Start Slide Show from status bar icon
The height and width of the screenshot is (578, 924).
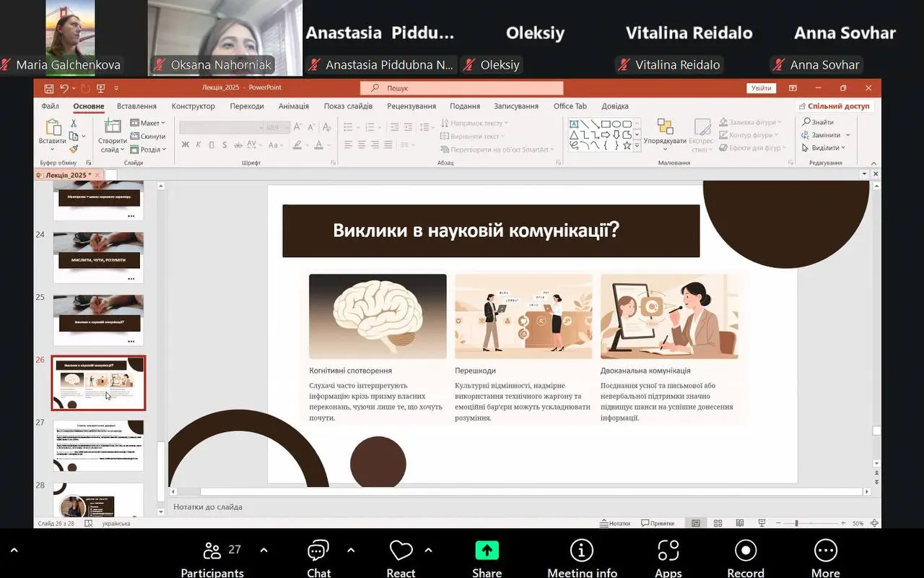click(762, 523)
